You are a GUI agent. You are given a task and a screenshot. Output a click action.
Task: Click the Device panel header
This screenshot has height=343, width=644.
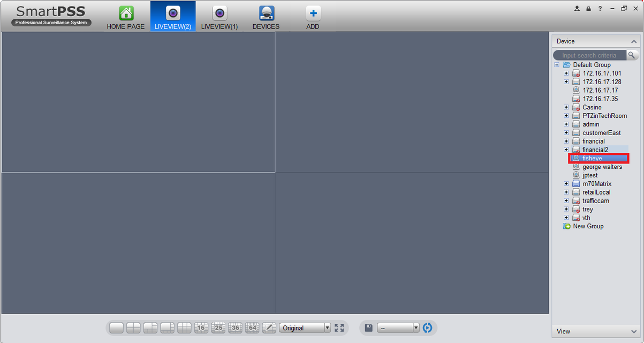(x=596, y=41)
